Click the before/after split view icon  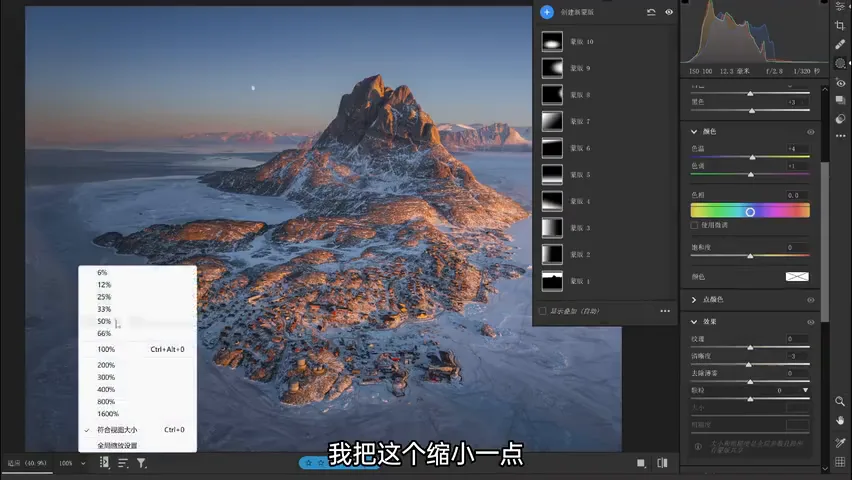click(662, 463)
